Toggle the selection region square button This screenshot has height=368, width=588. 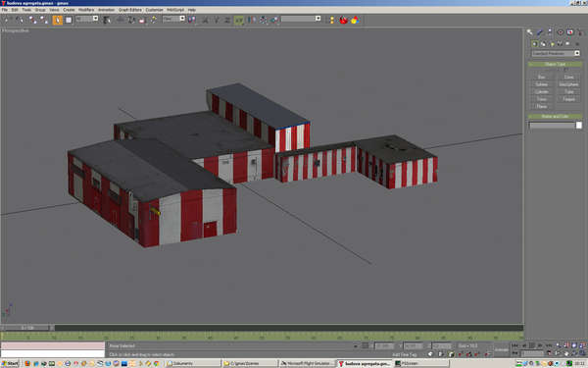[x=69, y=20]
